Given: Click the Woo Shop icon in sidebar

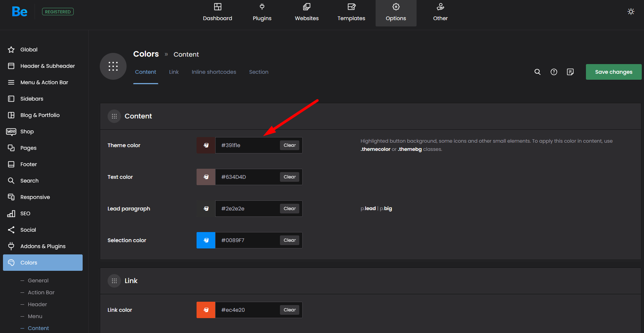Looking at the screenshot, I should tap(11, 131).
